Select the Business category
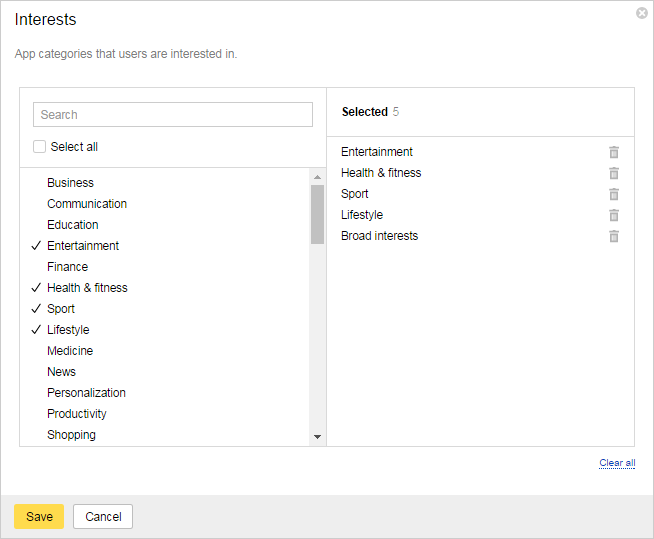The width and height of the screenshot is (654, 539). pos(70,183)
